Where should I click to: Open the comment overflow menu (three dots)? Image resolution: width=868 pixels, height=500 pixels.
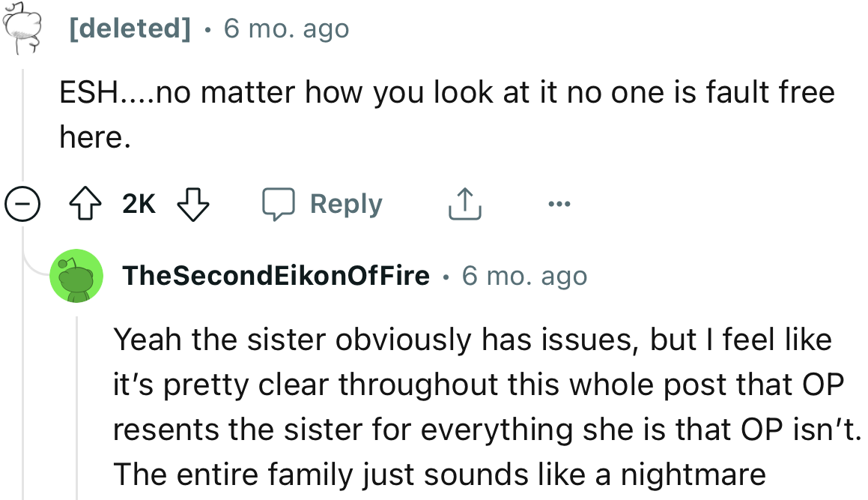point(559,202)
